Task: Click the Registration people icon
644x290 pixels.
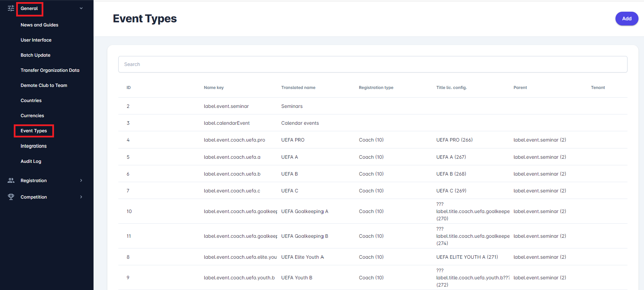Action: coord(11,180)
